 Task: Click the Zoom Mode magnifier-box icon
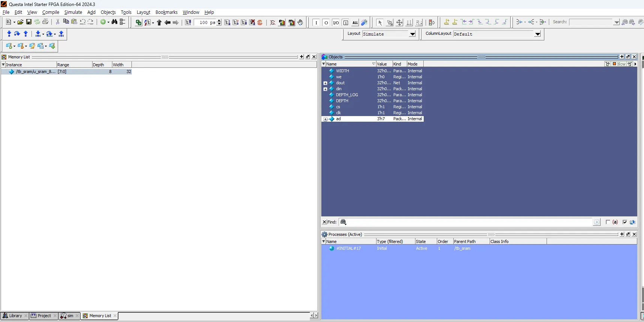click(x=390, y=22)
